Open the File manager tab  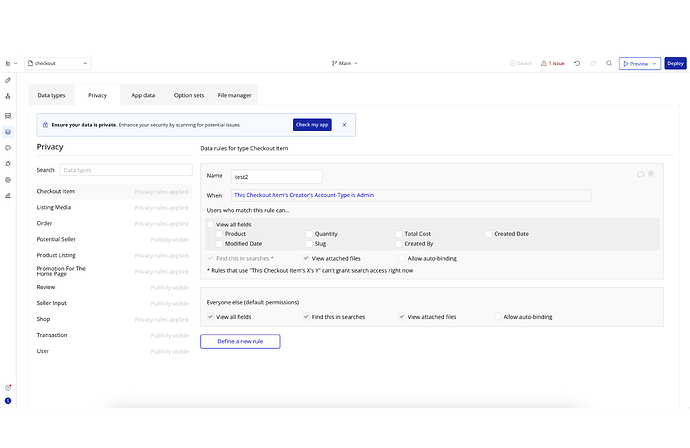click(235, 95)
